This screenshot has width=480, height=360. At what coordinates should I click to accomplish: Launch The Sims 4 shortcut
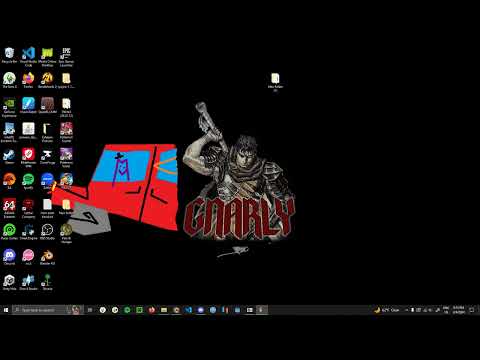click(9, 80)
